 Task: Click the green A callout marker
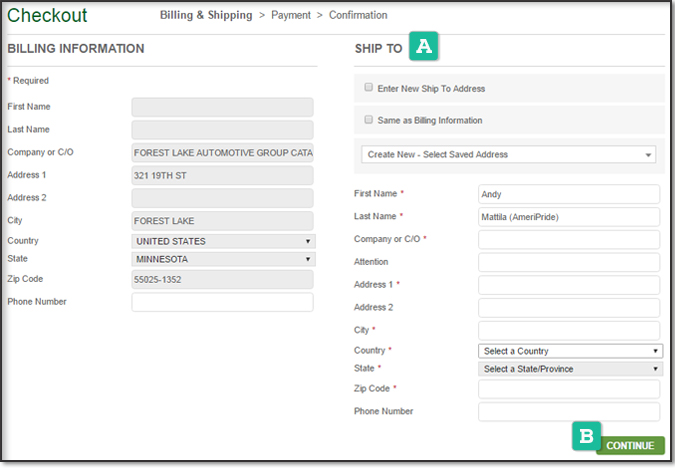pos(426,46)
